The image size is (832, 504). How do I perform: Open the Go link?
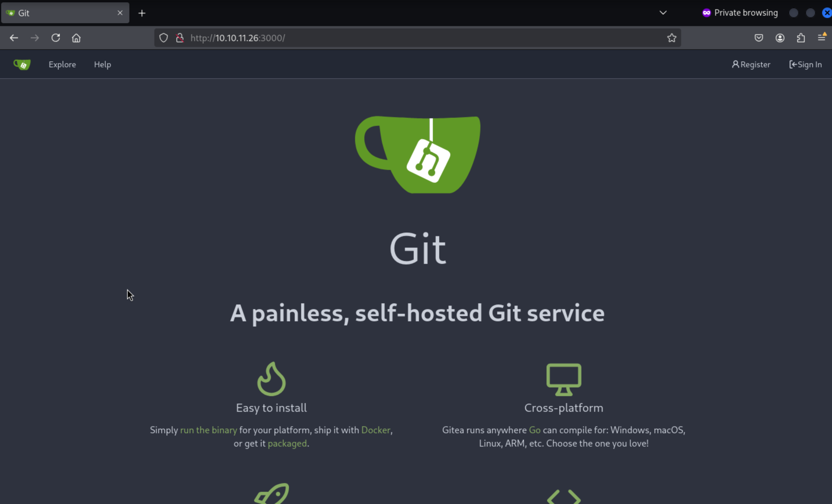click(535, 430)
